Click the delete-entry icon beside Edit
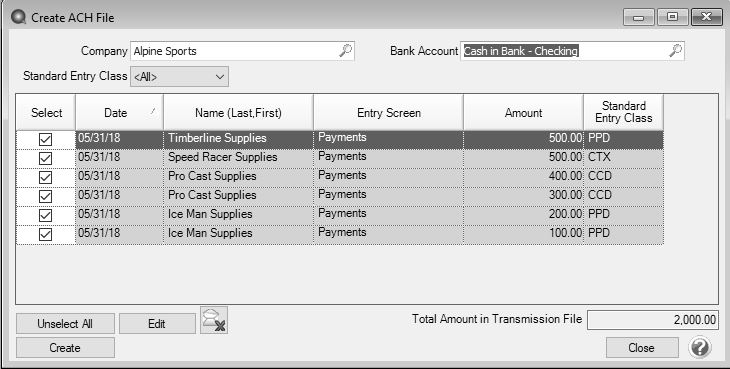Image resolution: width=730 pixels, height=369 pixels. pos(214,320)
